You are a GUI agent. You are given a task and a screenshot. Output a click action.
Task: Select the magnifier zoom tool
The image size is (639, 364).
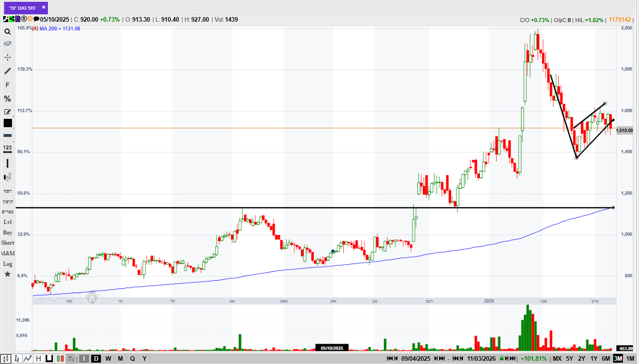[x=7, y=32]
